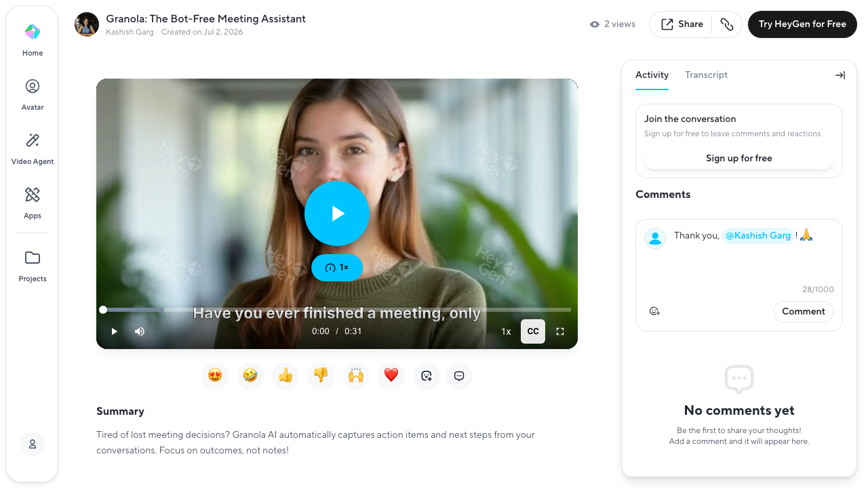Click the 0:31 video duration

[x=353, y=331]
